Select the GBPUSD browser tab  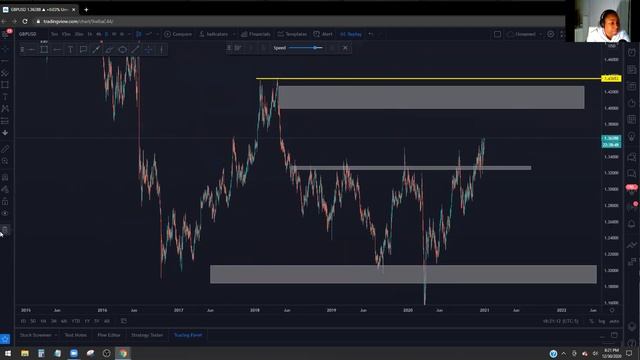point(39,9)
